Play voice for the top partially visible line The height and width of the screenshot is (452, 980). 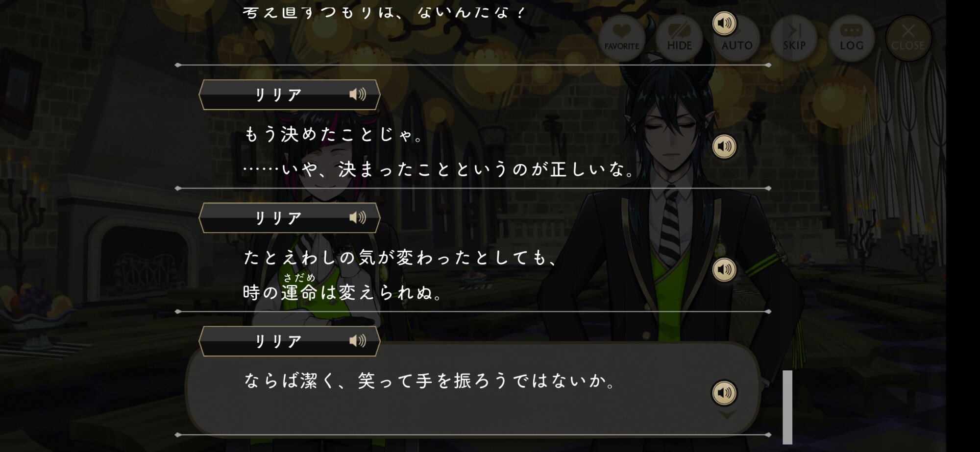point(724,23)
